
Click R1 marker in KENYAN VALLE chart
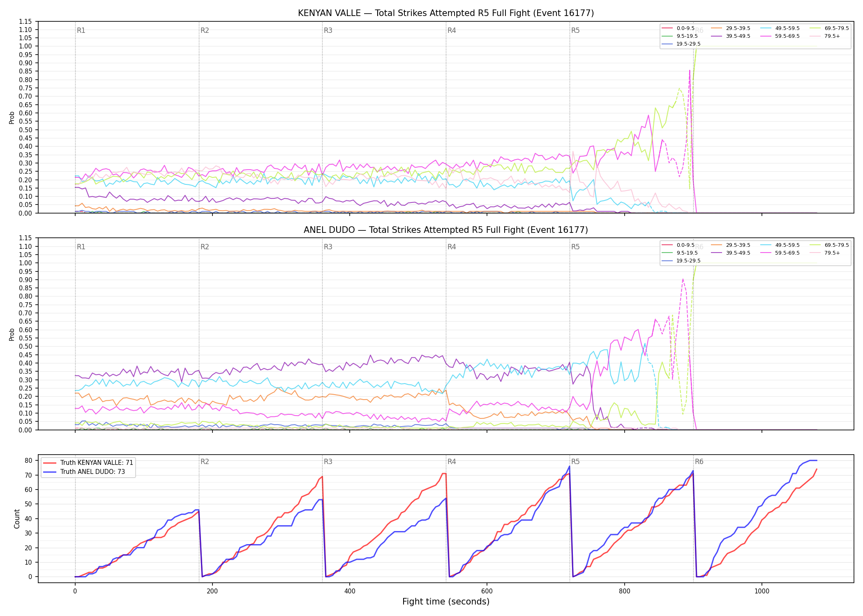click(81, 30)
